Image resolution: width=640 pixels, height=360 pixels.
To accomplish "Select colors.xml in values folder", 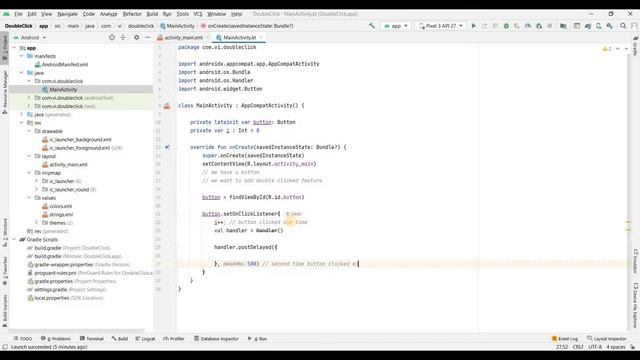I will point(60,206).
